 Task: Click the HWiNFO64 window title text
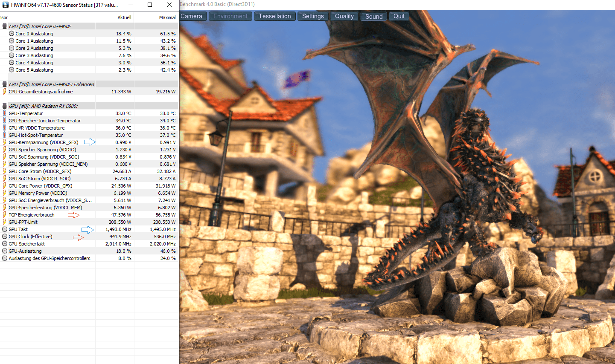64,5
